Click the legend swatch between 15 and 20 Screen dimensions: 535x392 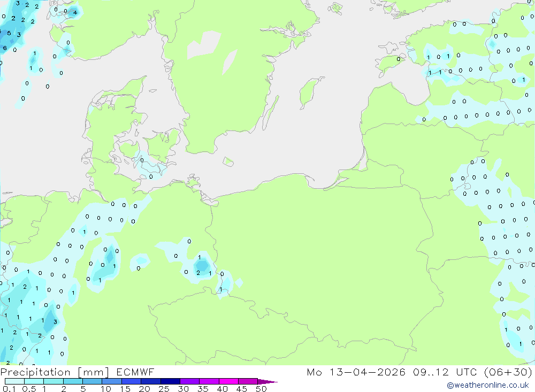(x=132, y=381)
